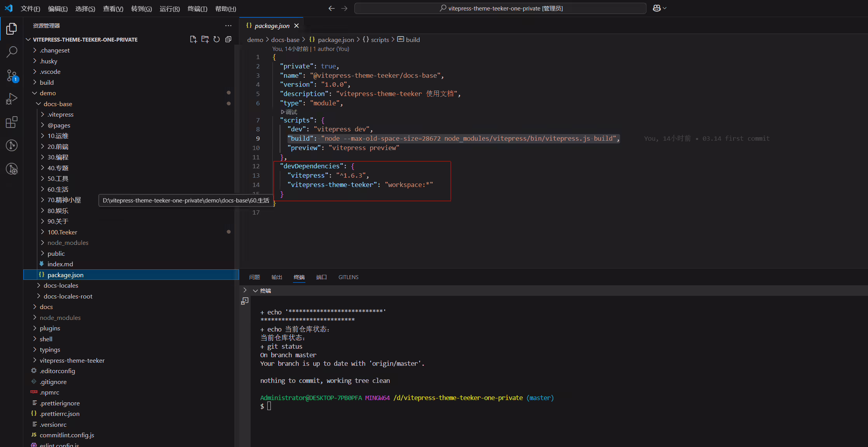Open the Extensions view icon
Screen dimensions: 868x447
(12, 122)
